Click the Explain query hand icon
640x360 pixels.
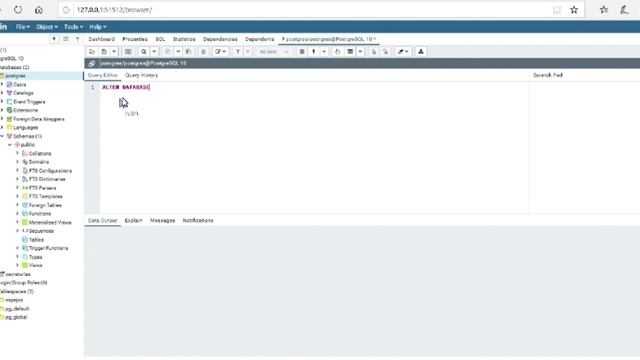click(337, 52)
